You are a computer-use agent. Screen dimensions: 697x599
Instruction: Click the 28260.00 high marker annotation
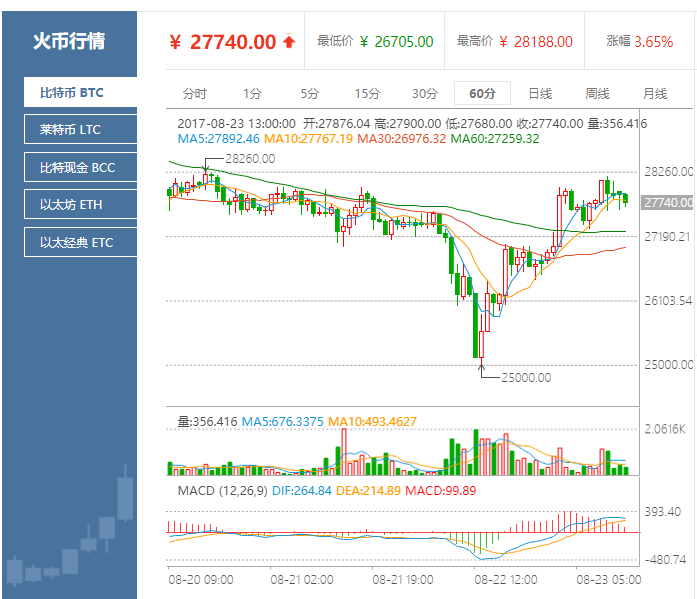coord(250,159)
